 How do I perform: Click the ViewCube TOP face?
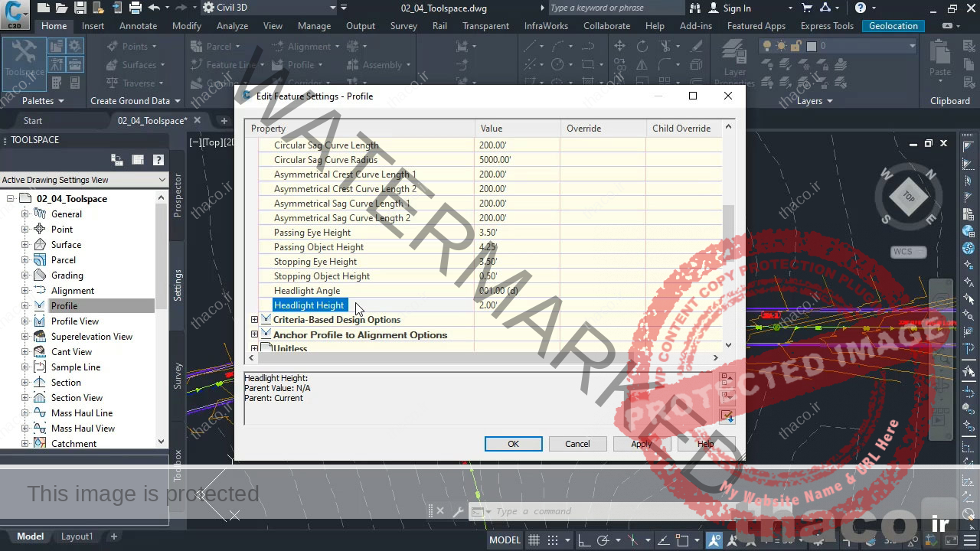[x=908, y=197]
